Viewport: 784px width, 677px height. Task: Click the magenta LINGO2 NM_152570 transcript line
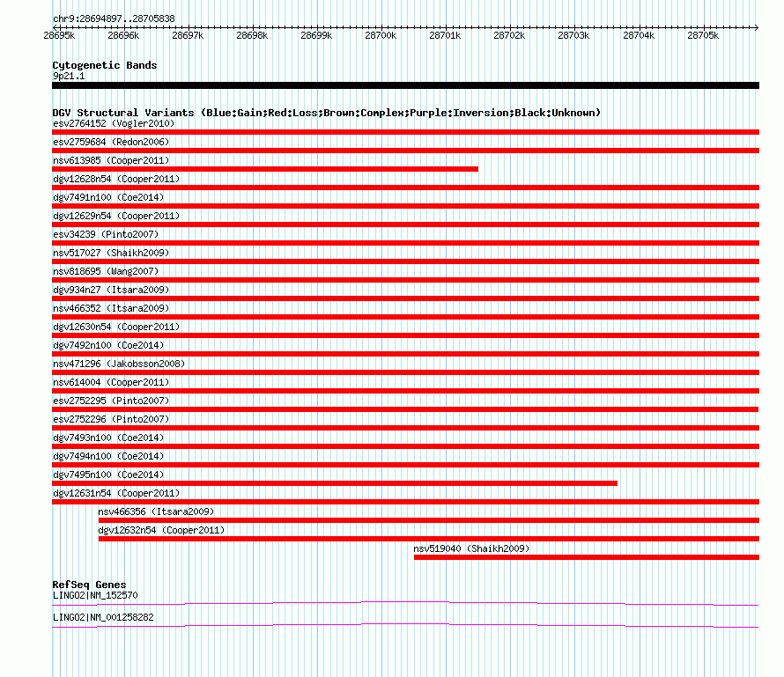(405, 604)
